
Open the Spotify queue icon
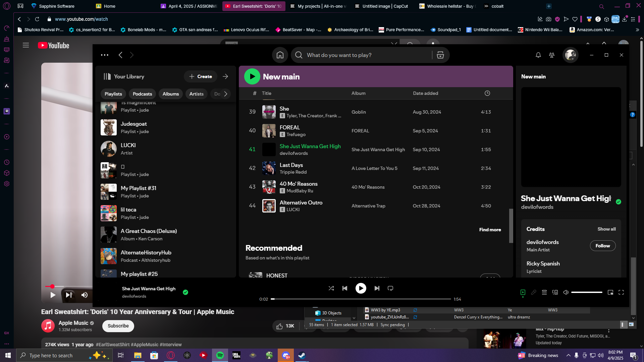pyautogui.click(x=544, y=292)
